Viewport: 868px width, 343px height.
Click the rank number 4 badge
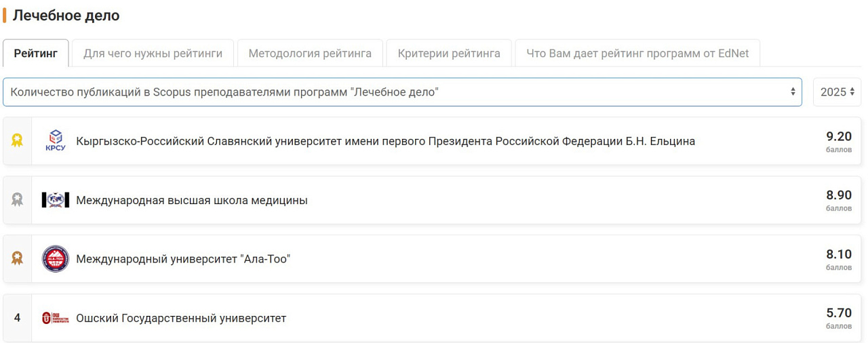pyautogui.click(x=17, y=318)
